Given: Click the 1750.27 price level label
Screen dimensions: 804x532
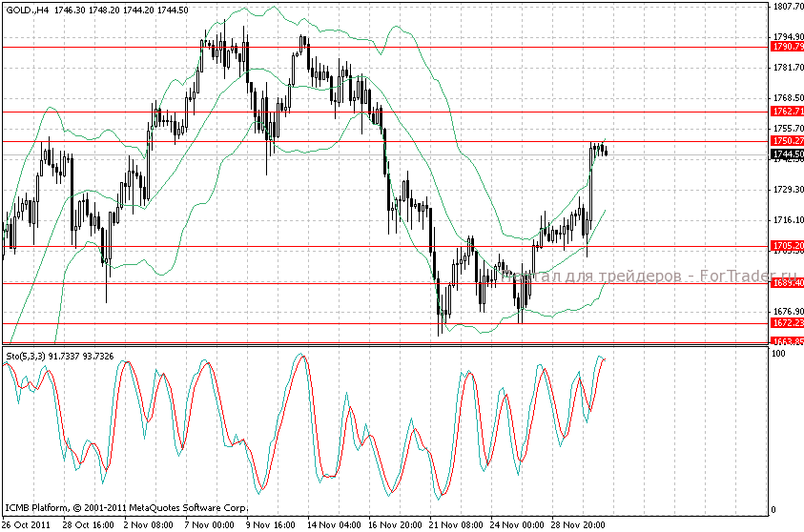Looking at the screenshot, I should (787, 141).
